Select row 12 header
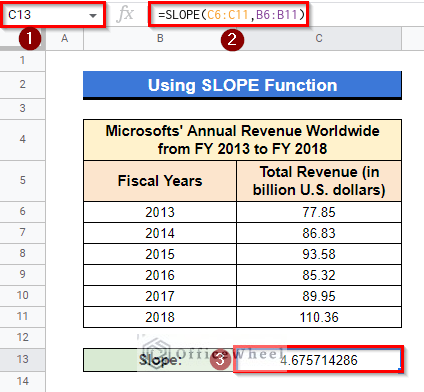 click(x=22, y=338)
